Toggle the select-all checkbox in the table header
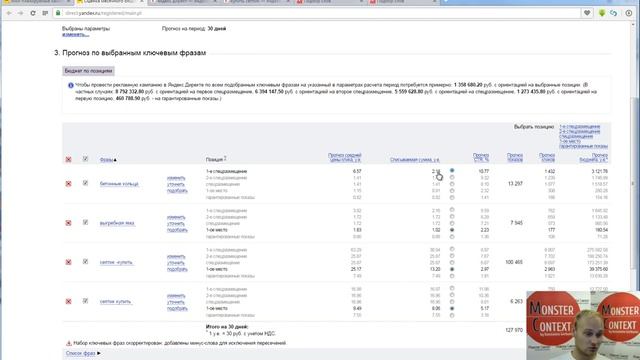The width and height of the screenshot is (640, 360). tap(85, 158)
